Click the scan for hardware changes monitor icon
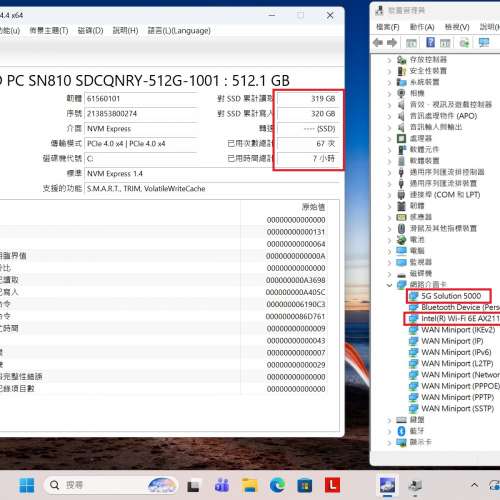 tap(484, 43)
